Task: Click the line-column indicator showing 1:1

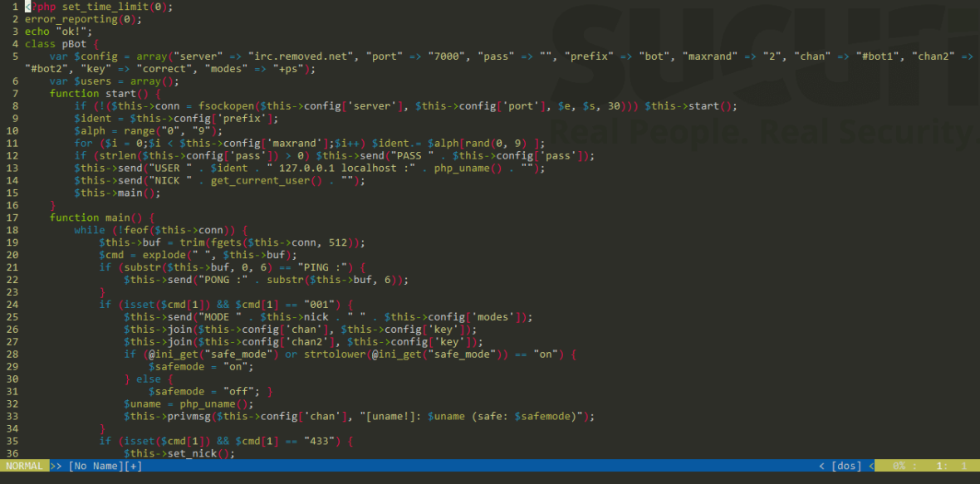Action: [953, 466]
